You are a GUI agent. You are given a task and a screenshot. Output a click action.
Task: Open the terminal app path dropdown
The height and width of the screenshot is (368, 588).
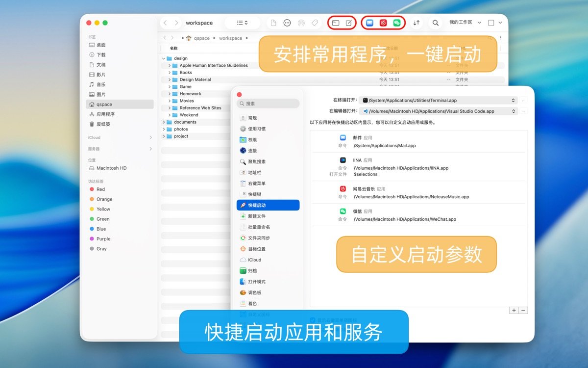[514, 100]
